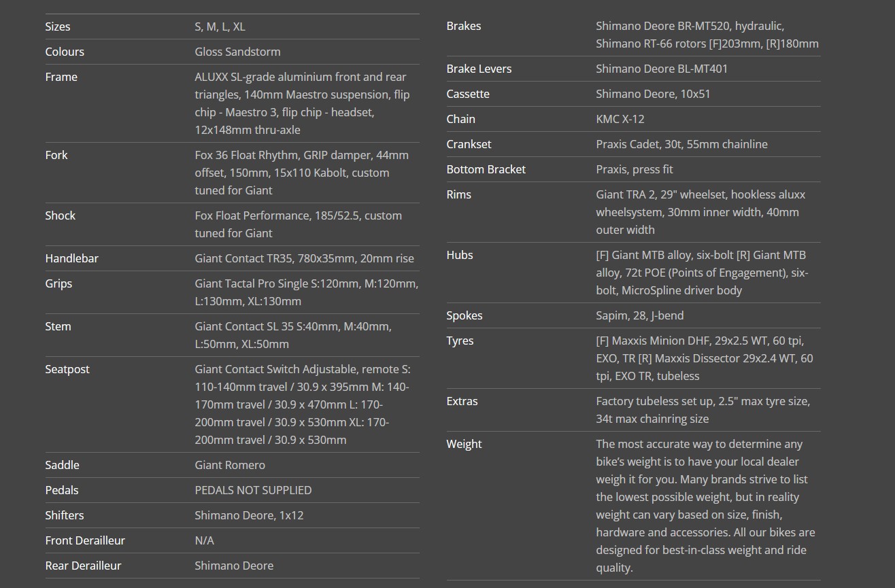This screenshot has height=588, width=895.
Task: Click the Sapim spokes value
Action: [639, 315]
